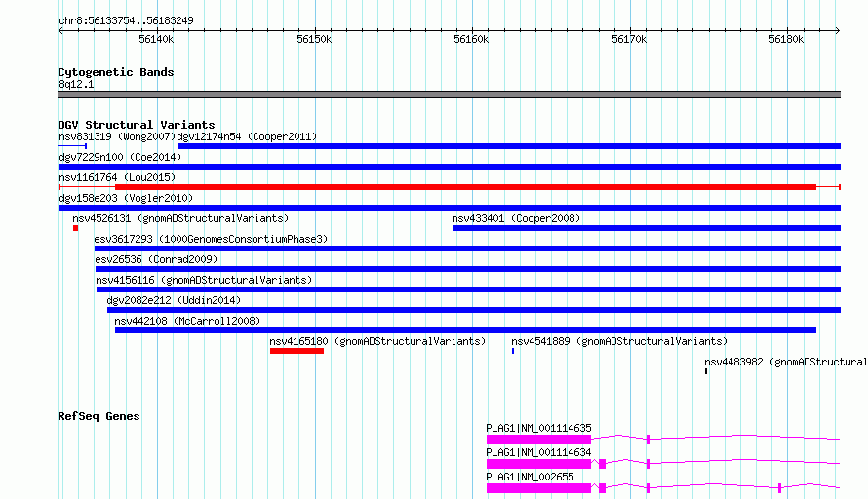Viewport: 868px width, 499px height.
Task: Click the 56140k ruler position
Action: (156, 39)
